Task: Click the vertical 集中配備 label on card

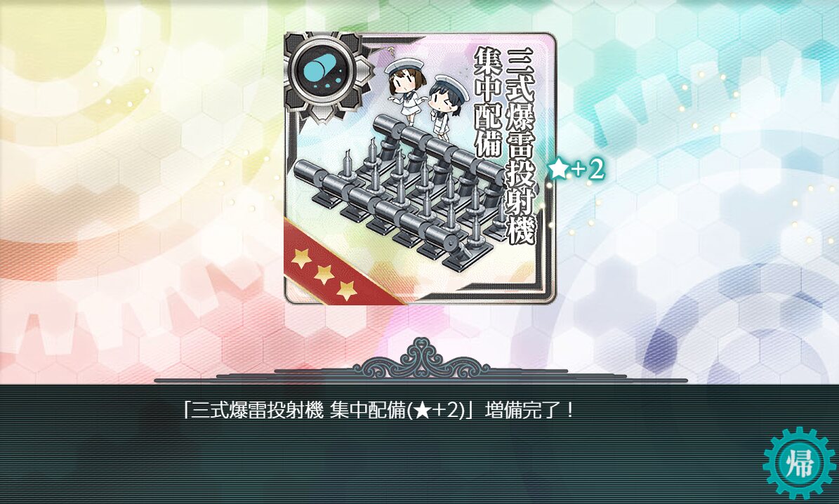Action: point(488,102)
